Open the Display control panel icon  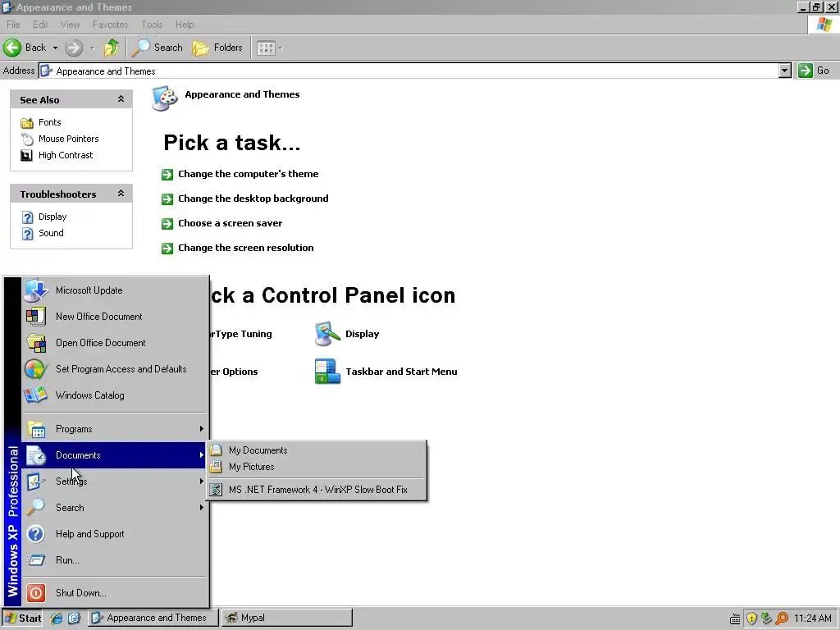[327, 335]
